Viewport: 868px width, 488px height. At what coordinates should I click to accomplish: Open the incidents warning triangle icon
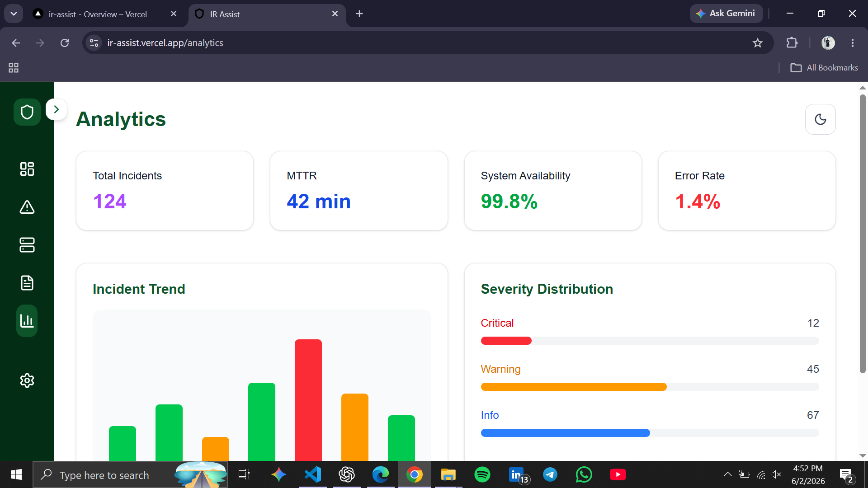27,207
